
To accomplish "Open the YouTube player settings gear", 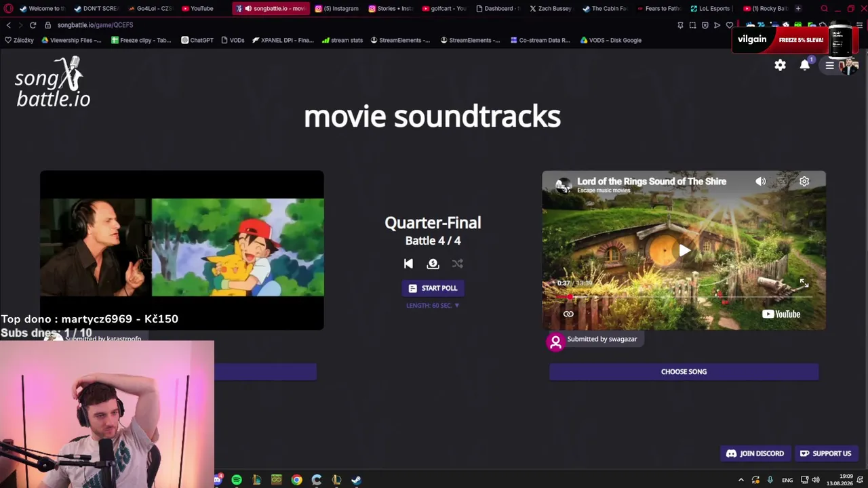I will (804, 182).
